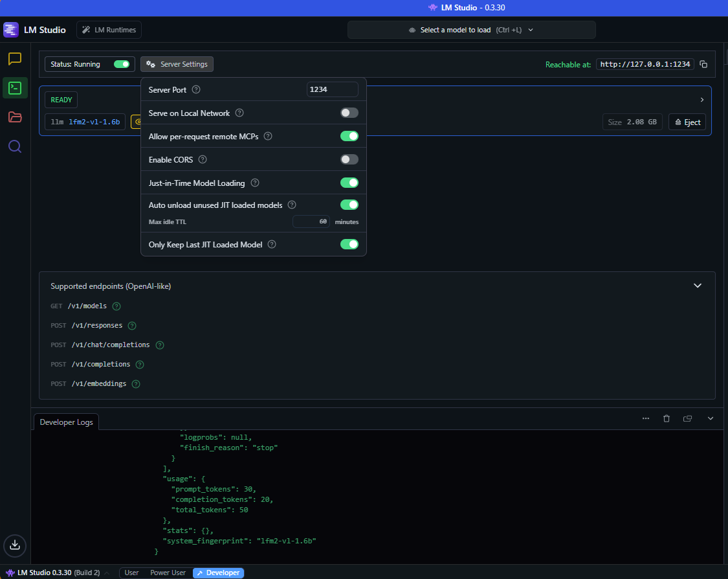Collapse the Supported endpoints section
Viewport: 728px width, 579px height.
[x=698, y=286]
